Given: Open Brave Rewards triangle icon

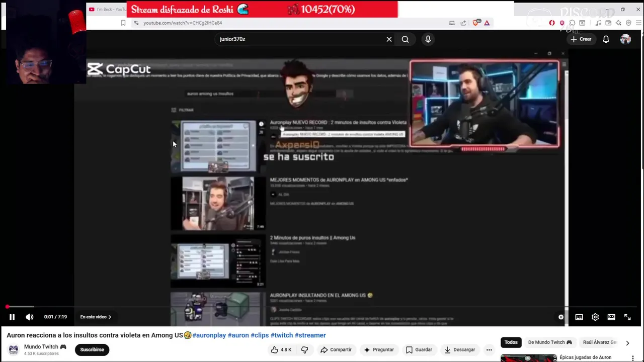Looking at the screenshot, I should [487, 23].
